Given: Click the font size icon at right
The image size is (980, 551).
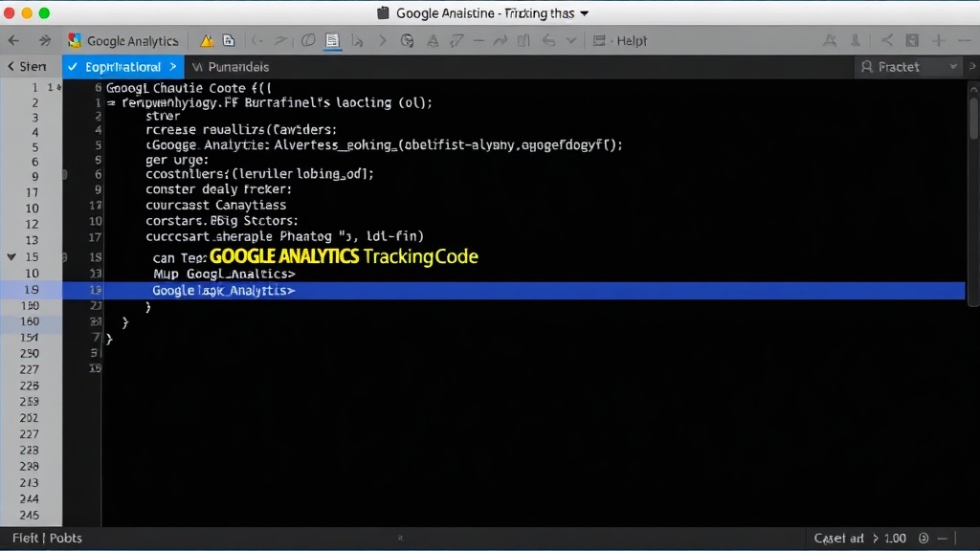Looking at the screenshot, I should (830, 40).
